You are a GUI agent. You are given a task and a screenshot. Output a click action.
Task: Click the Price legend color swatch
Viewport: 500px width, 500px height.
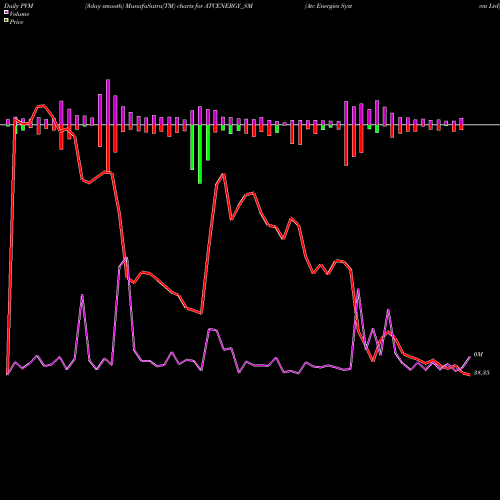pyautogui.click(x=6, y=21)
